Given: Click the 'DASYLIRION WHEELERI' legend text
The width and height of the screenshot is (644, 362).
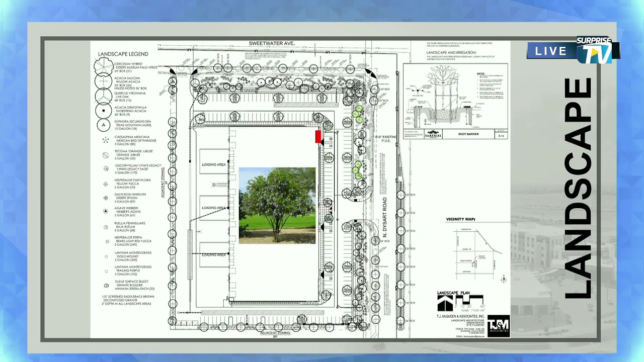Looking at the screenshot, I should (x=130, y=194).
